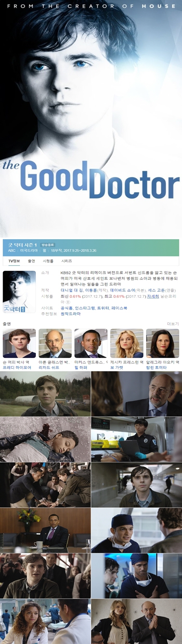Open the 트위터 link
This screenshot has width=182, height=644.
(103, 308)
